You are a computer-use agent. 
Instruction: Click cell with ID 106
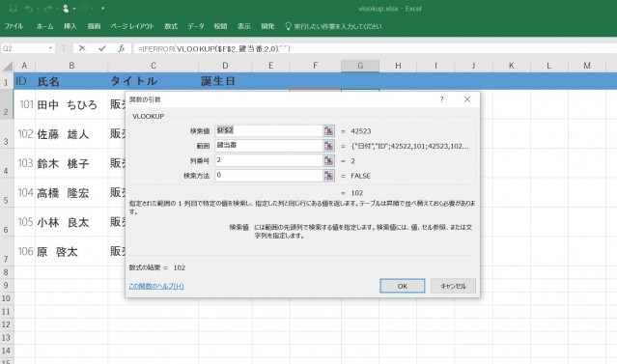coord(24,252)
